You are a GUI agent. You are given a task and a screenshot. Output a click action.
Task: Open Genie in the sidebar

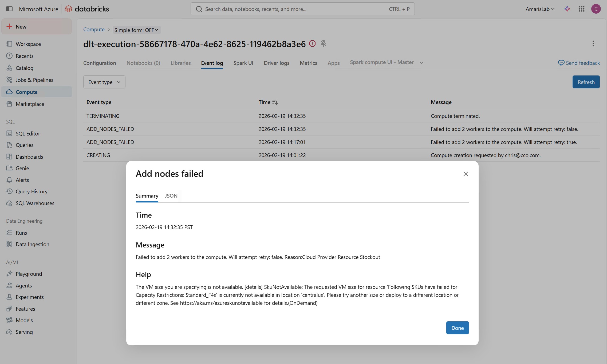[22, 168]
